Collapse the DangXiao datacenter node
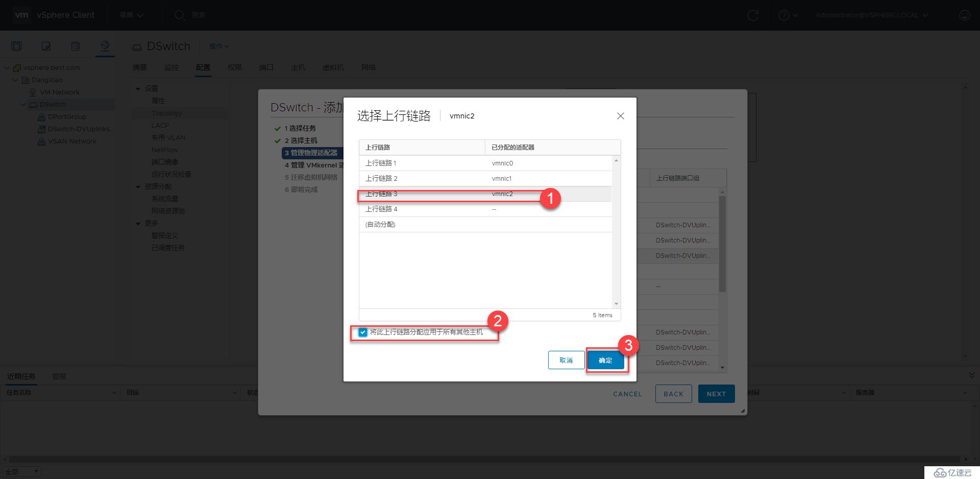 click(15, 80)
